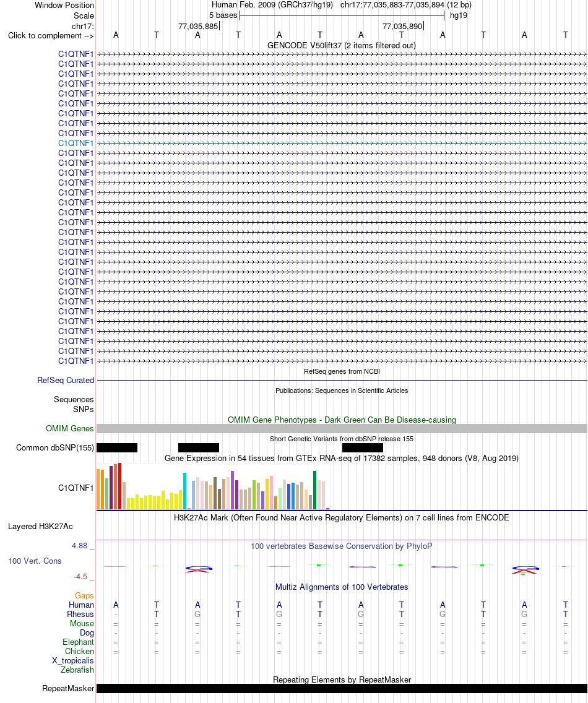The image size is (588, 703).
Task: Open the GENCODE V50lift37 track title
Action: 341,45
